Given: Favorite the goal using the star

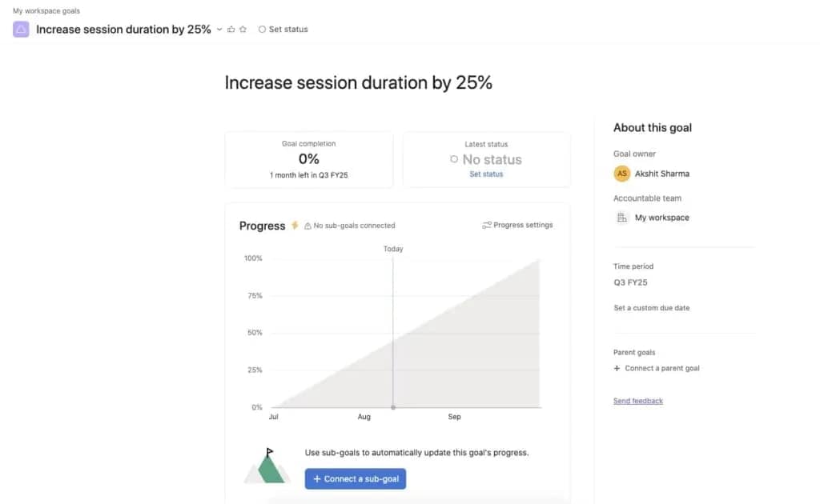Looking at the screenshot, I should tap(241, 28).
